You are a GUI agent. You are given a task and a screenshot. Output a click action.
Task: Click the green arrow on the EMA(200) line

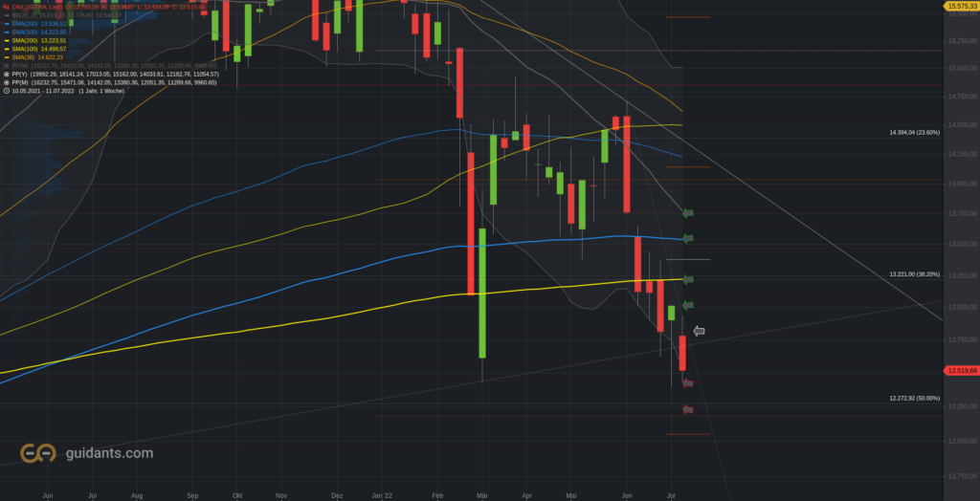click(687, 238)
